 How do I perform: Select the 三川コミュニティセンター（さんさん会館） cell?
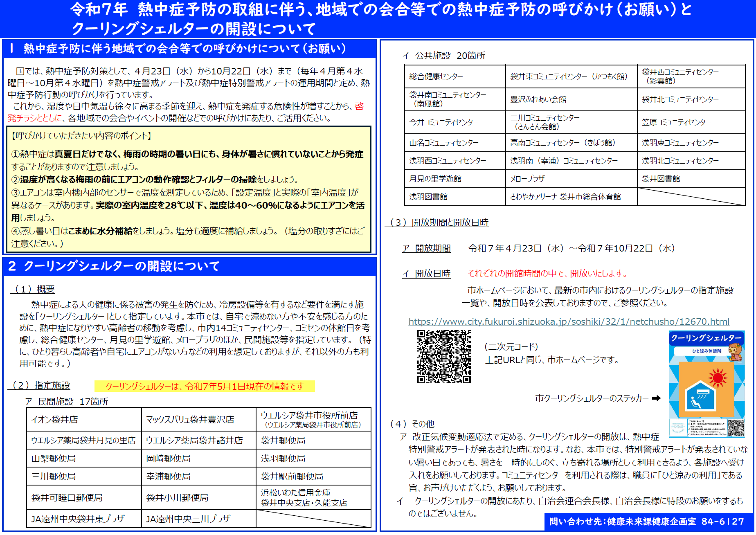click(571, 122)
